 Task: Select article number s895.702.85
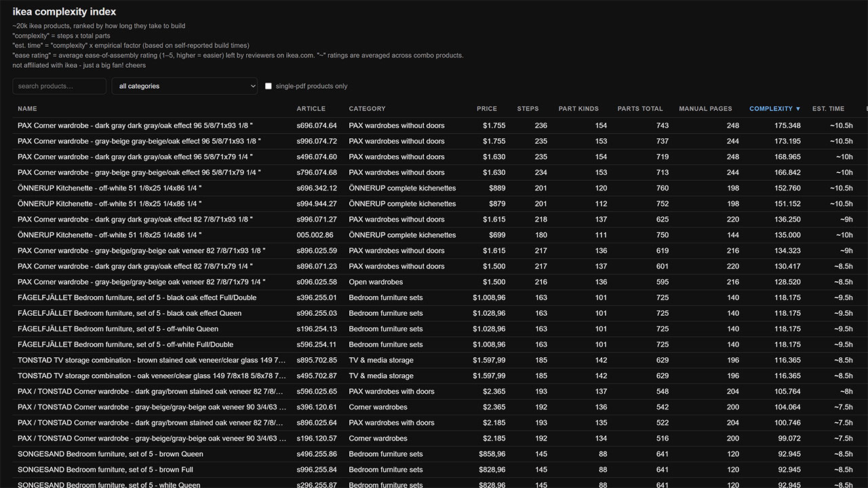[317, 359]
